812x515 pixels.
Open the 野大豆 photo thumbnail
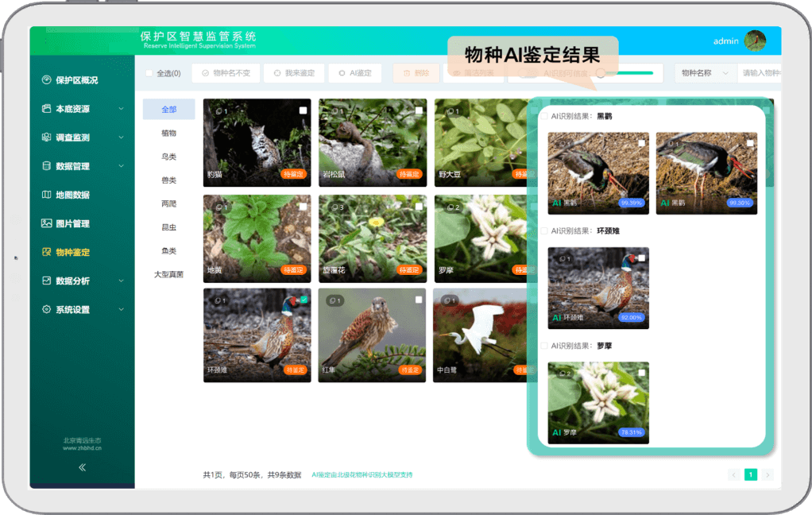click(481, 142)
